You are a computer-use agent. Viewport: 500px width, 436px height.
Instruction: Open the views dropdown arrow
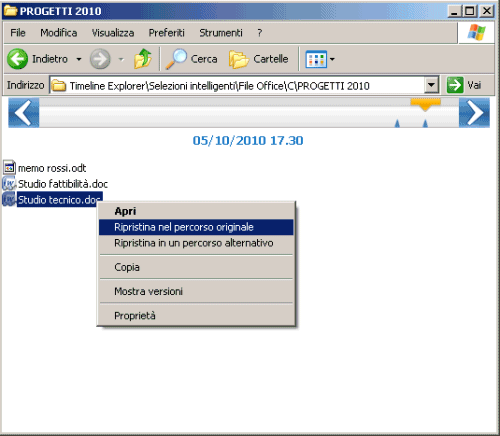click(x=332, y=60)
